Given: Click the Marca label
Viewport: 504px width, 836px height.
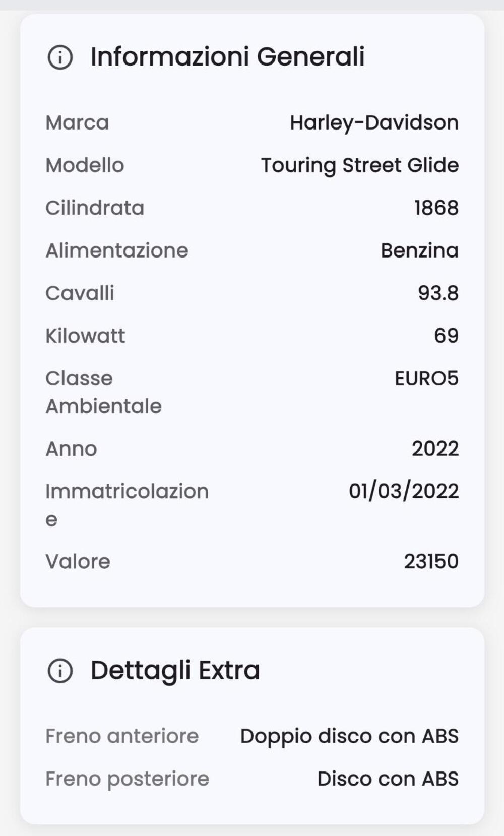Looking at the screenshot, I should click(77, 123).
